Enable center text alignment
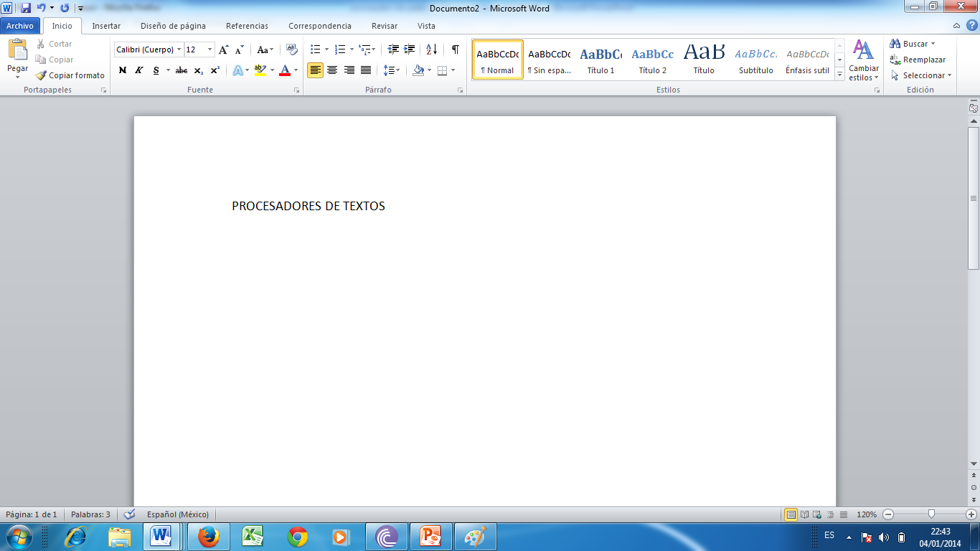This screenshot has width=980, height=551. [332, 70]
